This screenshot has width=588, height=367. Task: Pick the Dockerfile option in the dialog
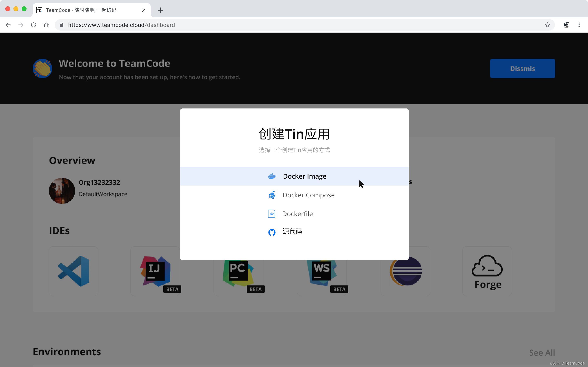[297, 214]
